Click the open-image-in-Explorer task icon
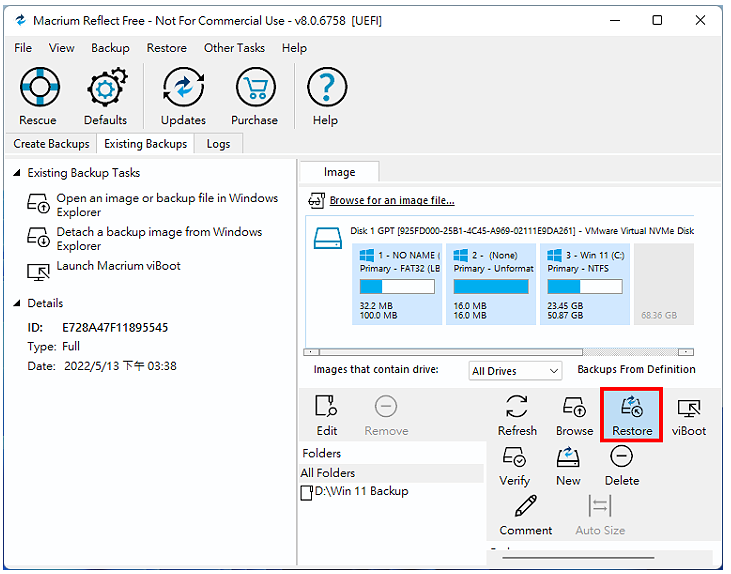The width and height of the screenshot is (731, 574). [x=38, y=204]
